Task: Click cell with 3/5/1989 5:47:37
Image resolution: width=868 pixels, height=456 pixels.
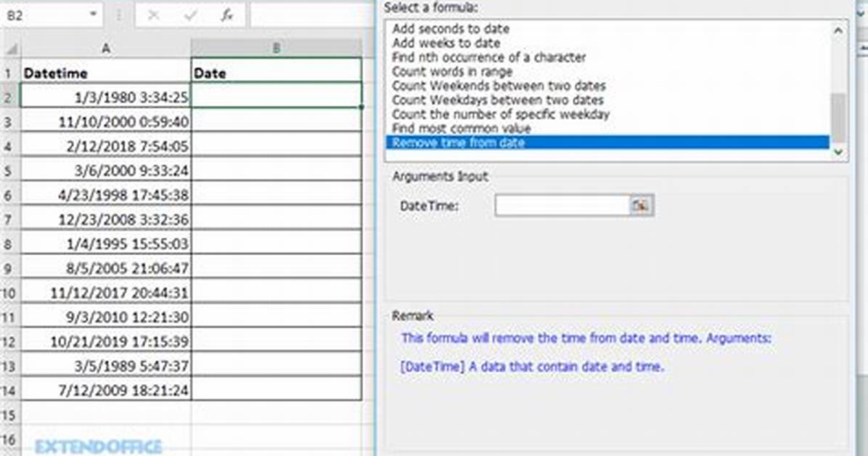Action: point(106,365)
